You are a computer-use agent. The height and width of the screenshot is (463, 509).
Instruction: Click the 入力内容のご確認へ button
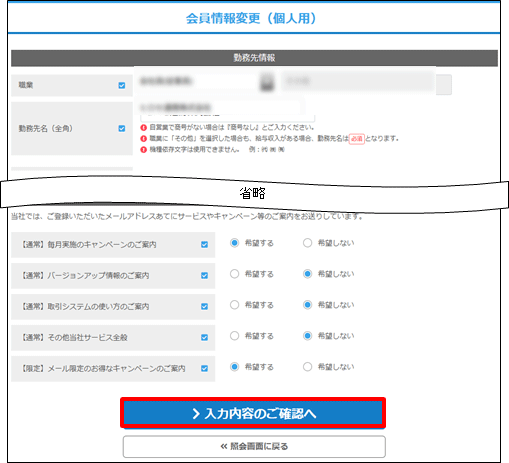pos(253,413)
